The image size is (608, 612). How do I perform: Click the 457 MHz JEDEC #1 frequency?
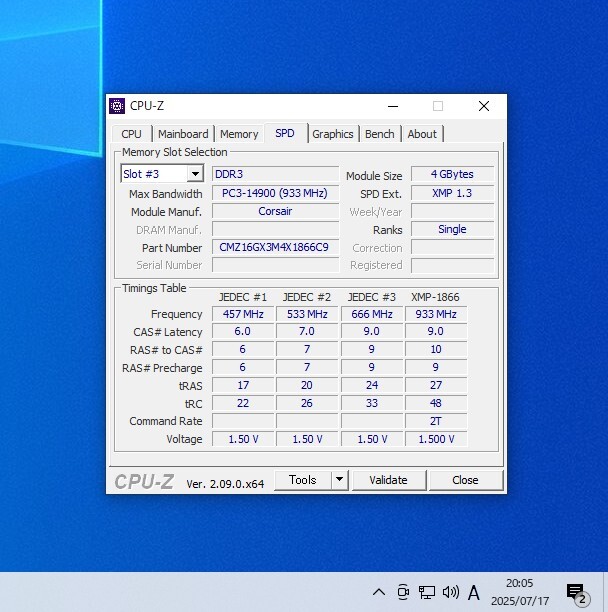coord(243,314)
